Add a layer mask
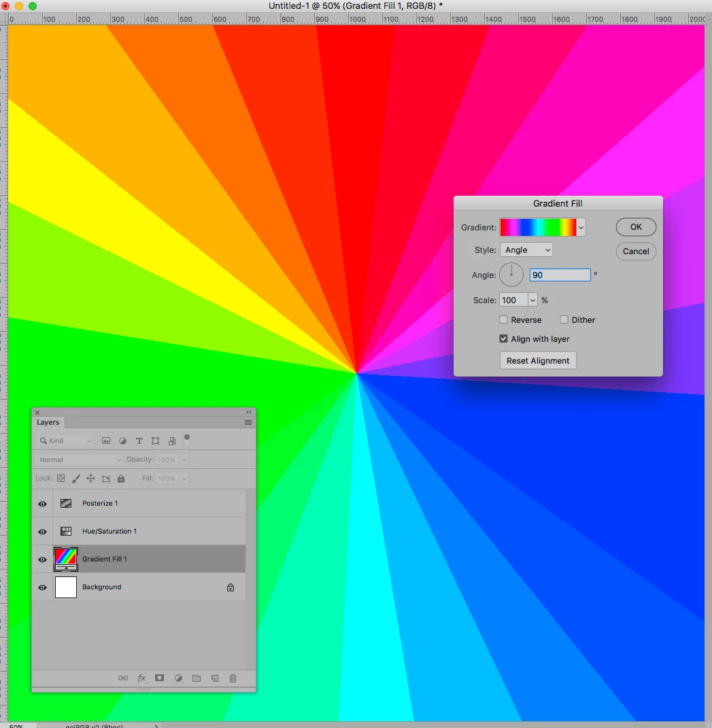This screenshot has height=728, width=712. [159, 678]
